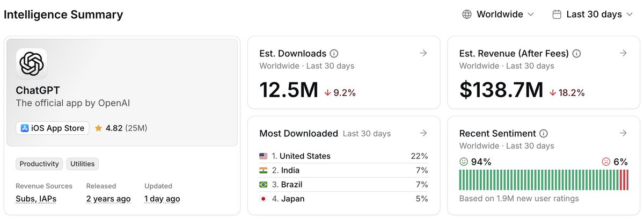The image size is (644, 218).
Task: Click the Brazil flag icon
Action: coord(264,185)
